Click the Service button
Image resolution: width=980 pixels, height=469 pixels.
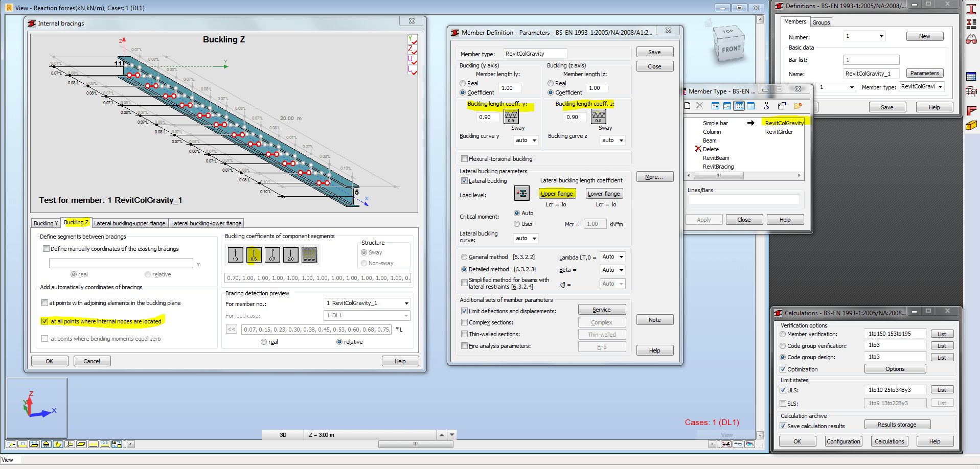(x=602, y=310)
